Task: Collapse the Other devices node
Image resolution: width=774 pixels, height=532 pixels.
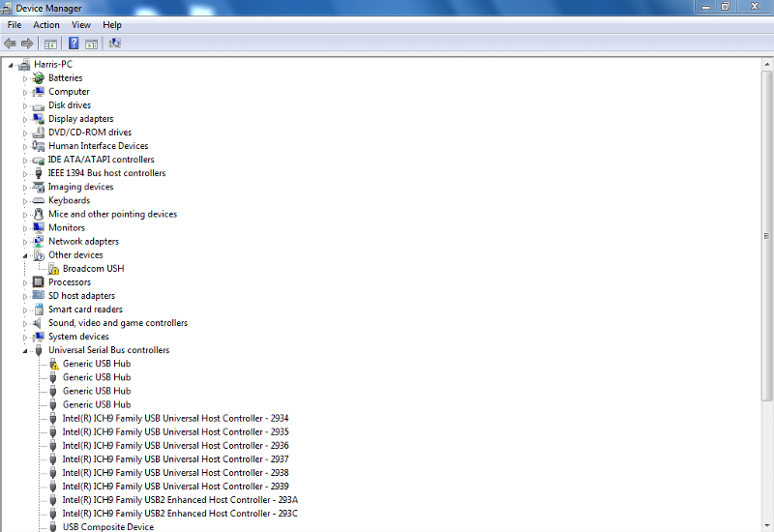Action: [26, 256]
